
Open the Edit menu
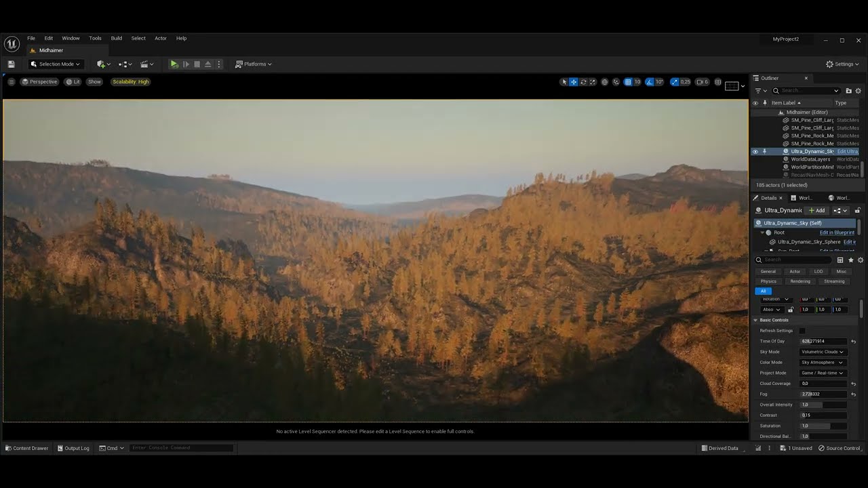tap(49, 38)
